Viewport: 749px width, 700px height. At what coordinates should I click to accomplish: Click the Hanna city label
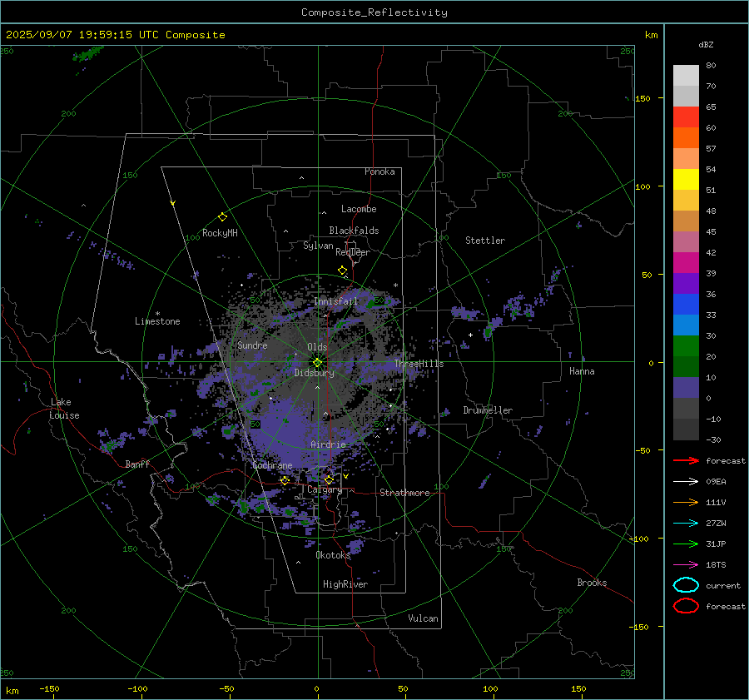click(x=582, y=371)
